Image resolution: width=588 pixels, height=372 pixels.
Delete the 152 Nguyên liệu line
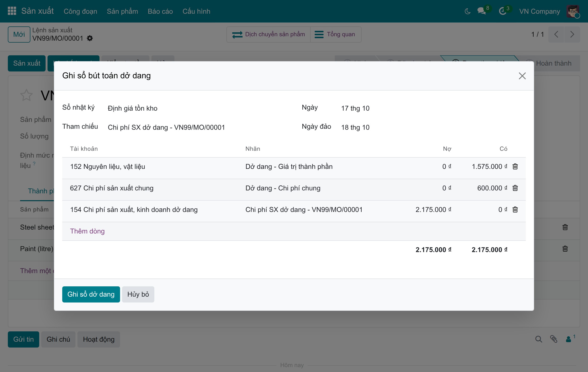[515, 166]
